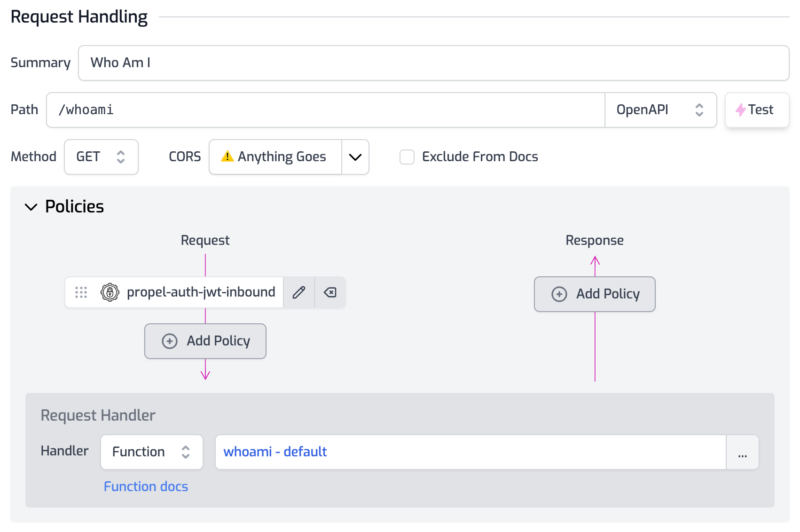Screen dimensions: 800x532
Task: Click the propel-auth policy badge icon
Action: [110, 292]
